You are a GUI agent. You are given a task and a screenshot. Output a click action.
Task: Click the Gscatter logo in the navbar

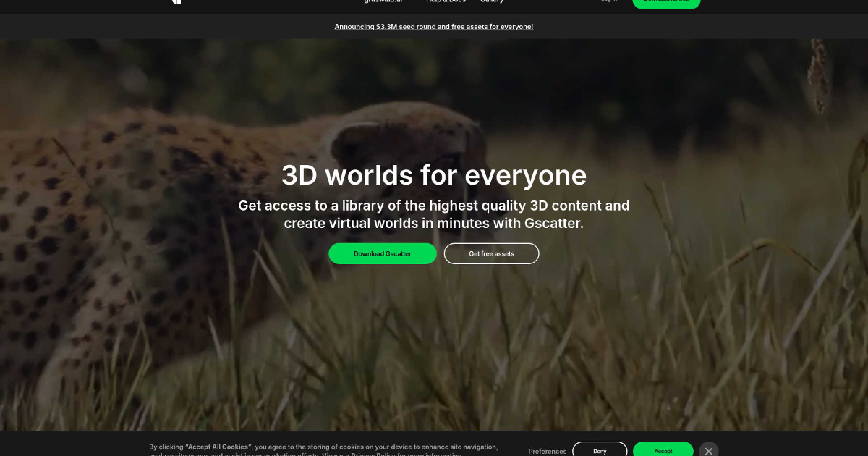tap(176, 2)
